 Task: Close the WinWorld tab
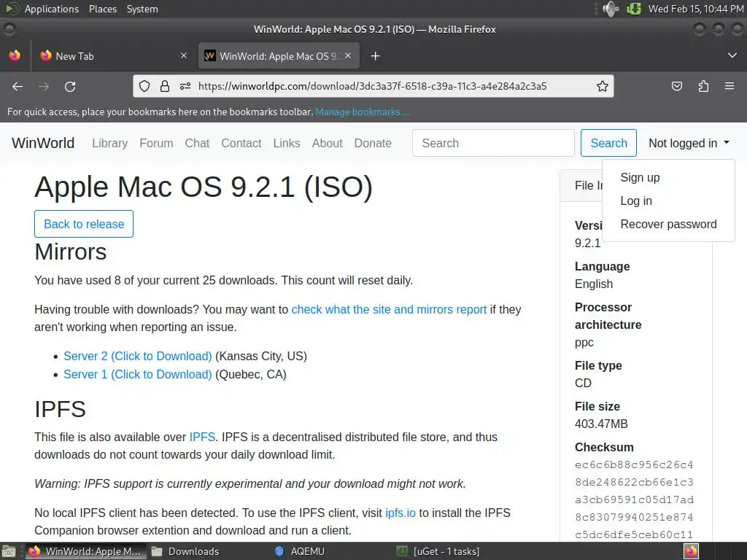pos(348,55)
